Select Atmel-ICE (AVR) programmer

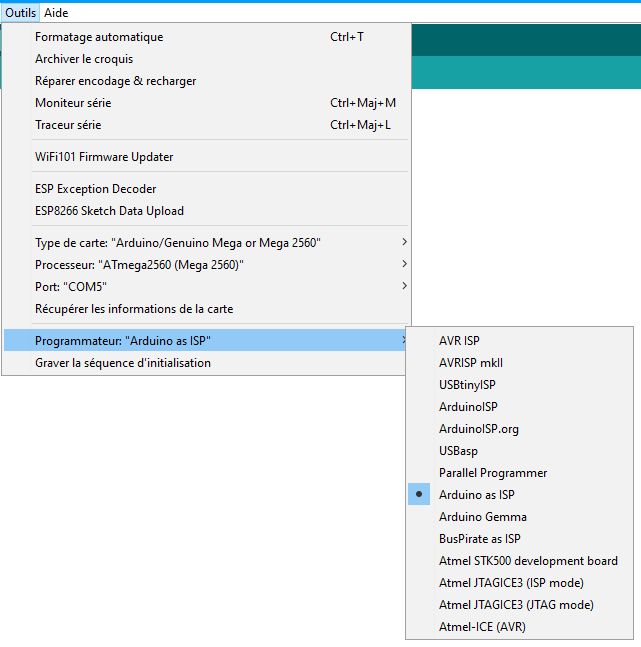click(520, 627)
